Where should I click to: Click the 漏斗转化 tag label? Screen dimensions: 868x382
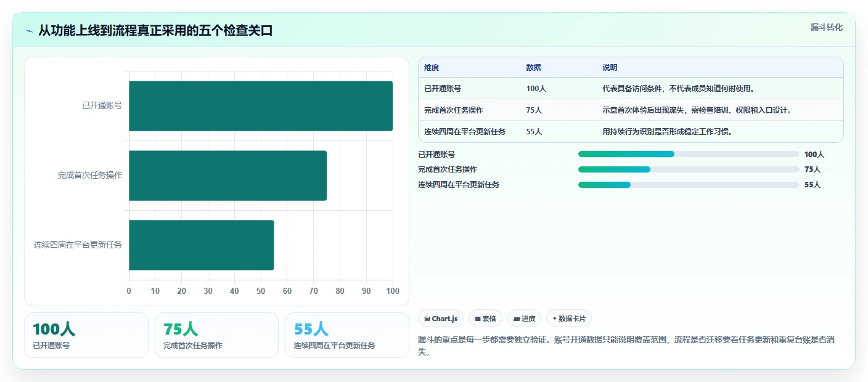[826, 27]
